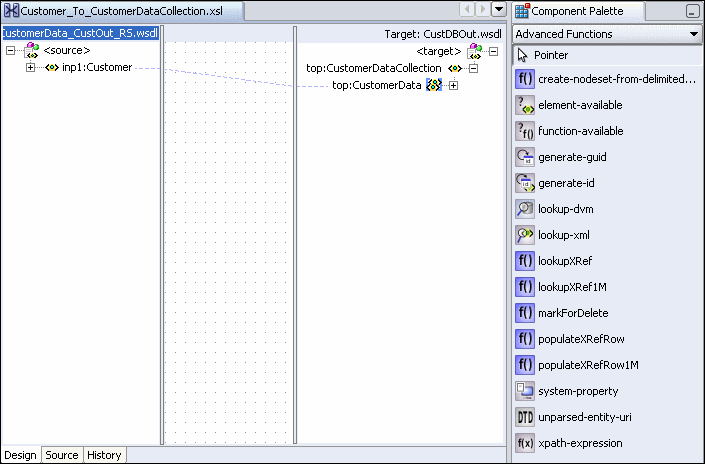Viewport: 705px width, 464px height.
Task: Choose the unparsed-entity-uri function label
Action: (x=585, y=418)
